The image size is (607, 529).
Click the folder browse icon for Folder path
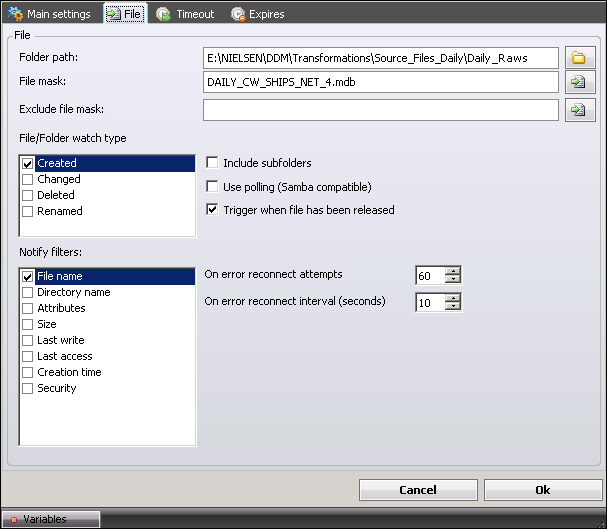click(578, 58)
